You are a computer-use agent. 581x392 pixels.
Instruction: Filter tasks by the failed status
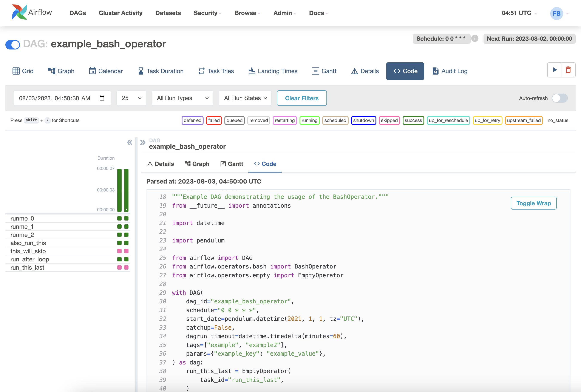[214, 120]
